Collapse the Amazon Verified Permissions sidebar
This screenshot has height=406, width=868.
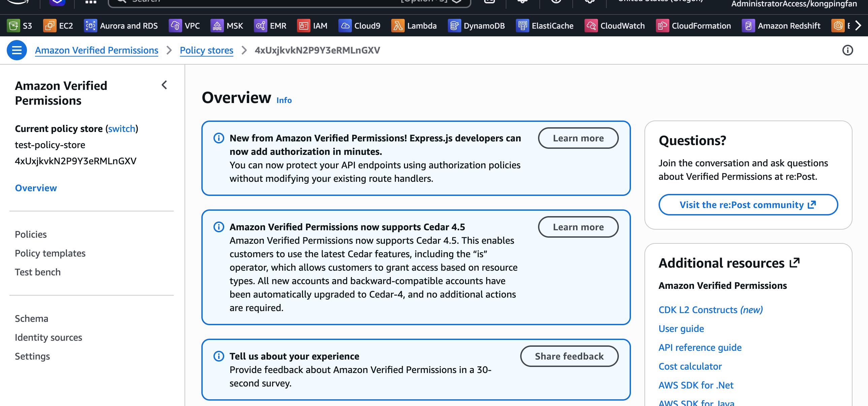pos(164,85)
